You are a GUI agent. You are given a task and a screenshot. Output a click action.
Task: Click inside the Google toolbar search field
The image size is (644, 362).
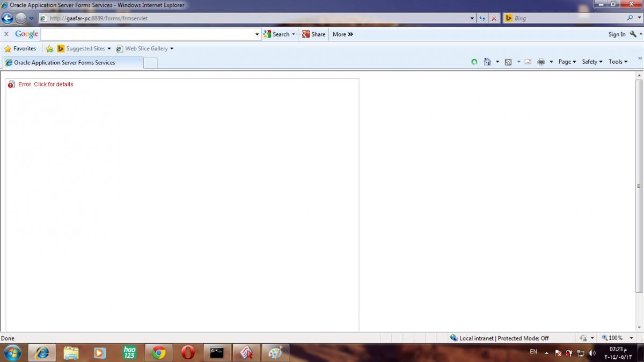coord(148,34)
